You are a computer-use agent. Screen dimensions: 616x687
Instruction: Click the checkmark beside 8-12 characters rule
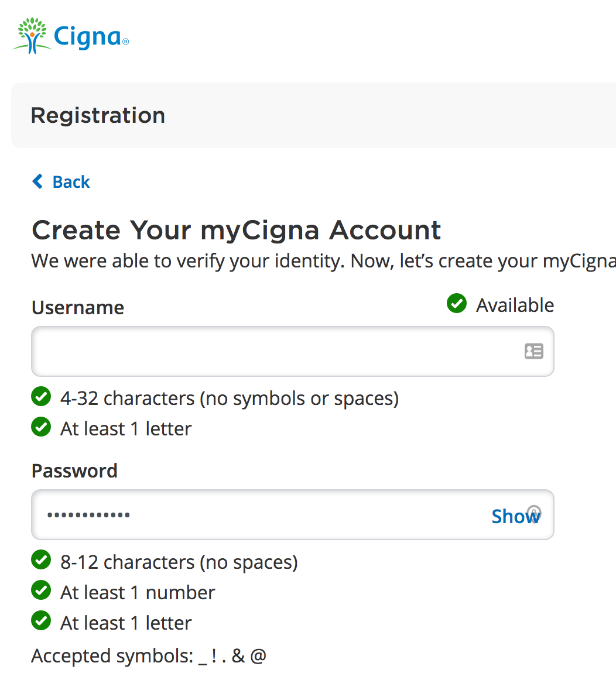coord(41,561)
